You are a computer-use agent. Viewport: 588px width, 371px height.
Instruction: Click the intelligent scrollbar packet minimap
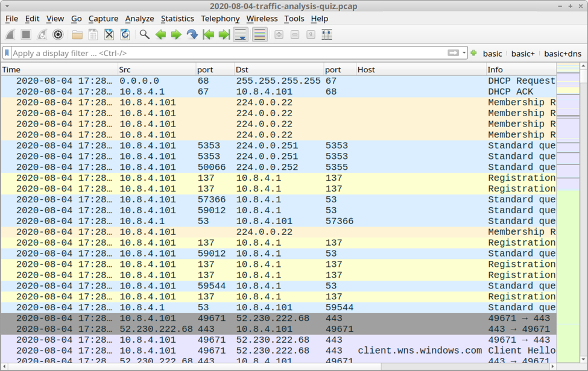[567, 213]
